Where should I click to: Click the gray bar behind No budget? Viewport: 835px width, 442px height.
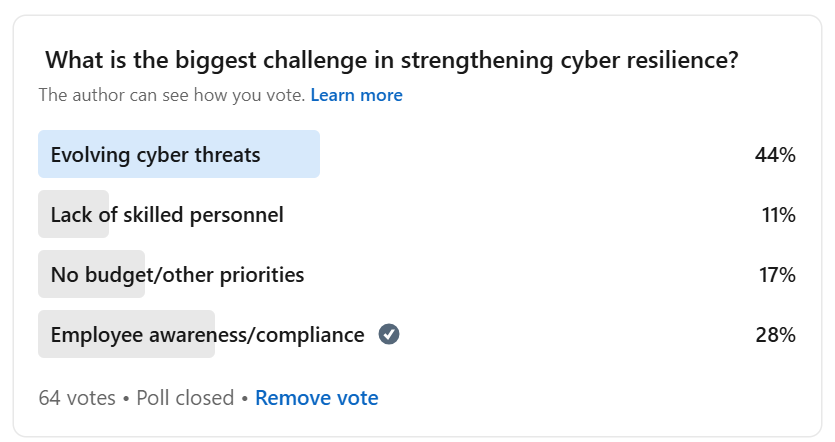[x=44, y=275]
